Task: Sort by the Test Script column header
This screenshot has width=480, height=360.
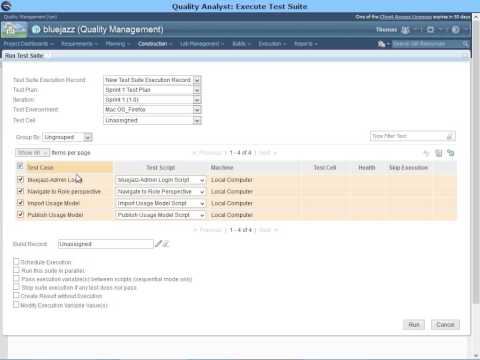Action: point(161,167)
